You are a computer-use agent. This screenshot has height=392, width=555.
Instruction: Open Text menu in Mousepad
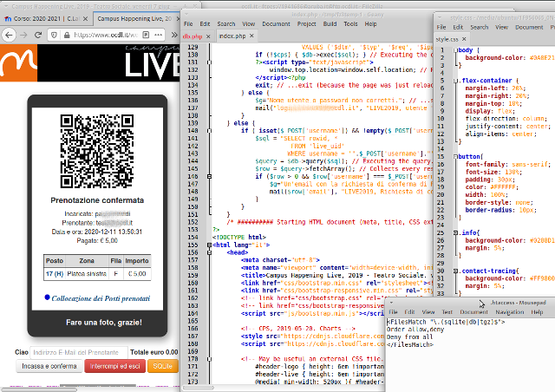[x=447, y=312]
